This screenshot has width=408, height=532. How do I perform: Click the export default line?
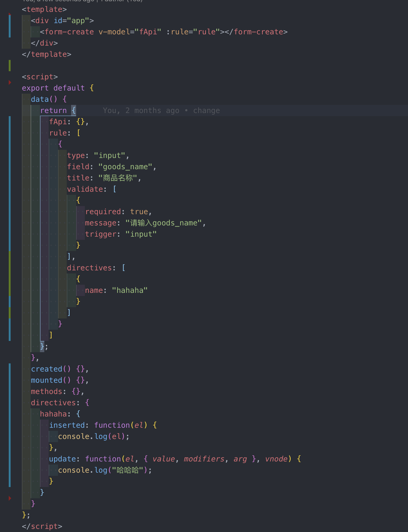(58, 88)
